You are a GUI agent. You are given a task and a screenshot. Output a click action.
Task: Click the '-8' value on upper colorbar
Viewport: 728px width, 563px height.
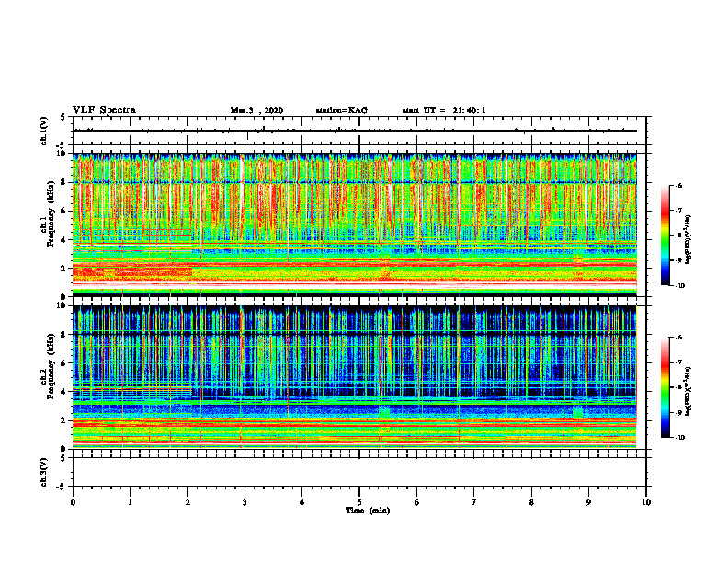pyautogui.click(x=678, y=236)
